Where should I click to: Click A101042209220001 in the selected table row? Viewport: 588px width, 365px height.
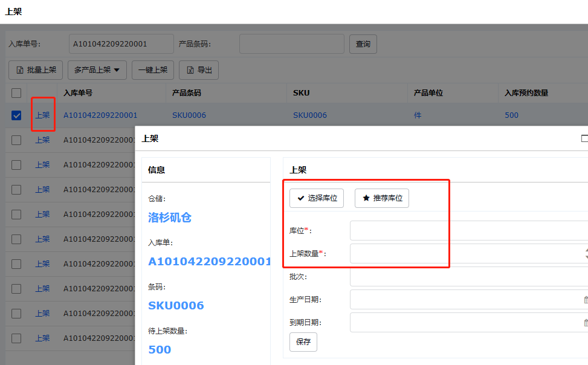(100, 115)
